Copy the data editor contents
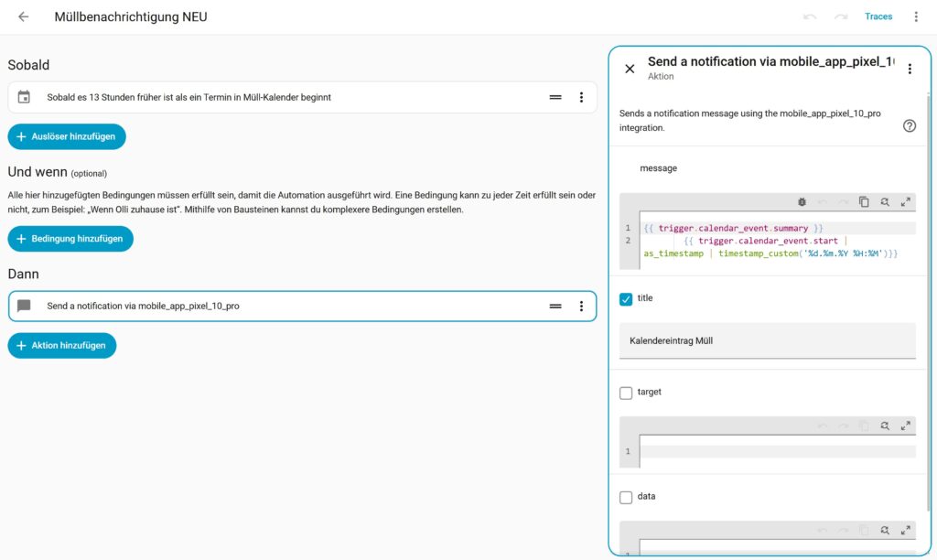 point(864,530)
